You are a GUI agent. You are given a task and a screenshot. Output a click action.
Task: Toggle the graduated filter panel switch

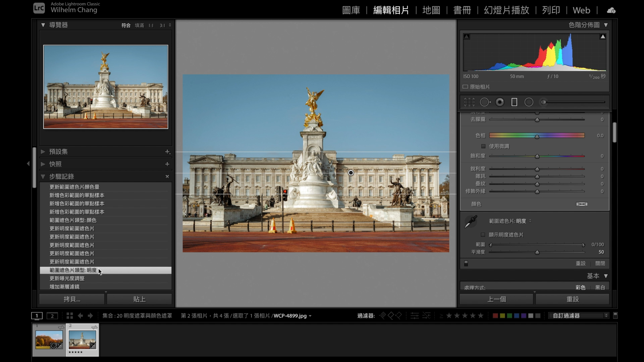coord(466,263)
